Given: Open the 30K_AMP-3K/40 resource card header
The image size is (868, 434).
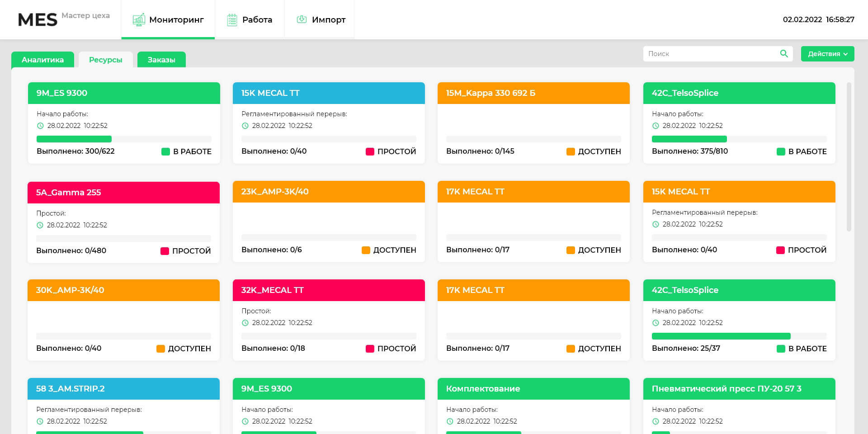Looking at the screenshot, I should pyautogui.click(x=123, y=290).
